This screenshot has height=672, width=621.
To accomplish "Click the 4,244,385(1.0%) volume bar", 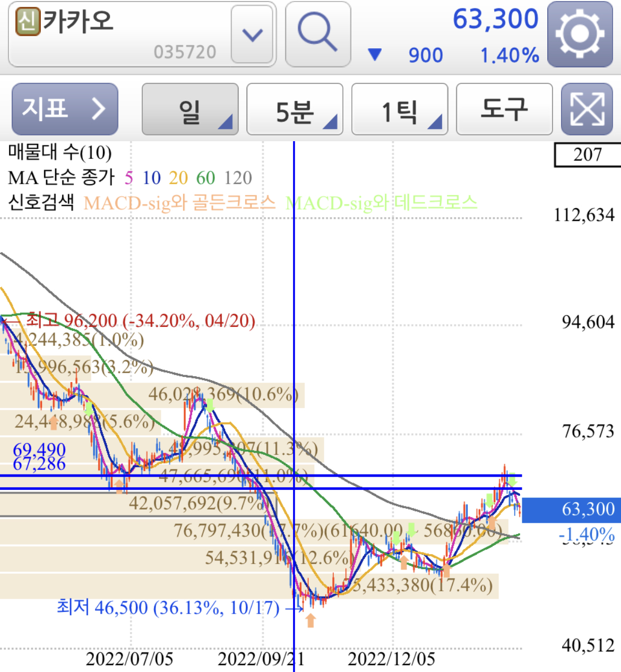I will coord(79,340).
